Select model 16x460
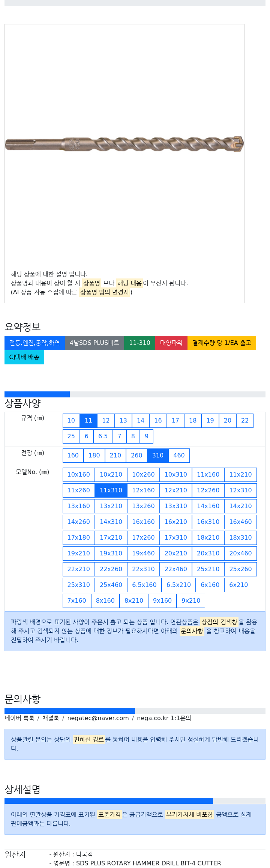Screen dimensions: 270x868 (241, 522)
